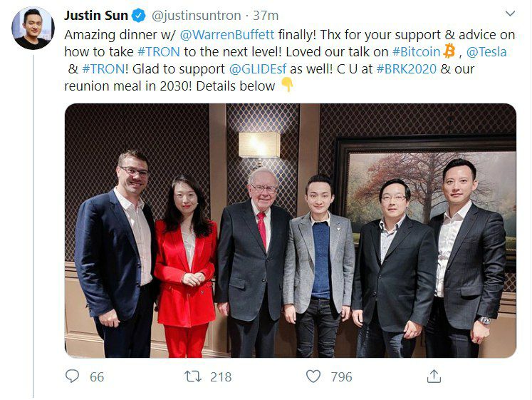Viewport: 532px width, 400px height.
Task: Click the first #TRON hashtag
Action: (159, 51)
